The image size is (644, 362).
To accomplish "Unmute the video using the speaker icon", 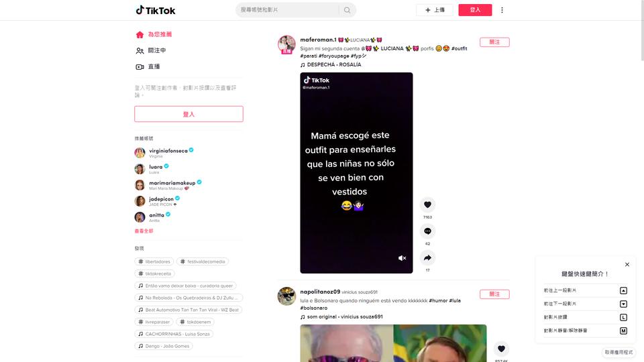I will (x=402, y=258).
